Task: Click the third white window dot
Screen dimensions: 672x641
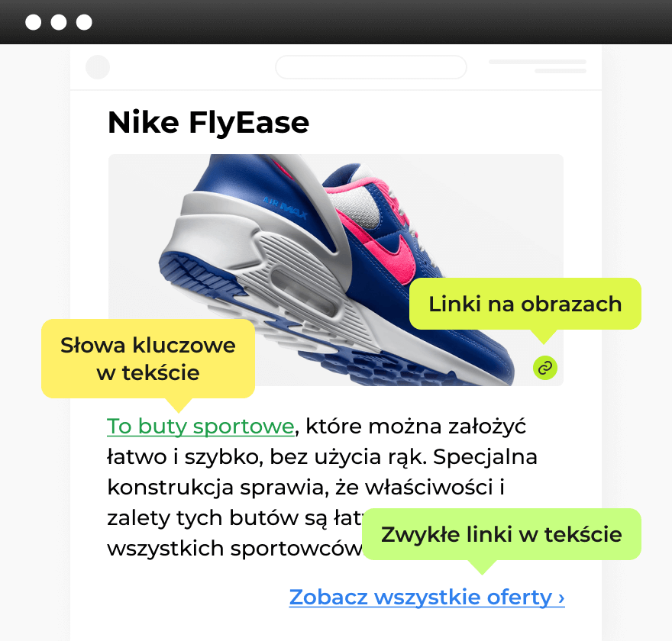Action: click(x=84, y=22)
